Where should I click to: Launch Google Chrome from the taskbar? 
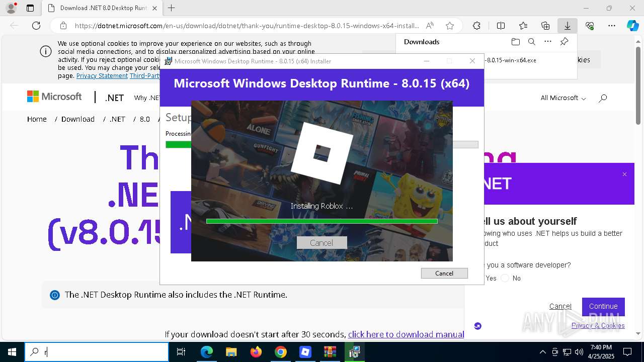pyautogui.click(x=280, y=352)
